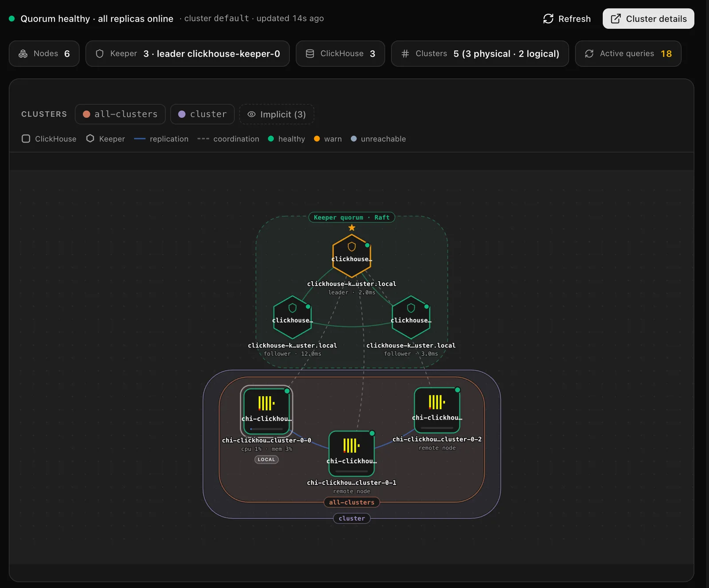709x588 pixels.
Task: Click the leader star marker
Action: coord(352,228)
